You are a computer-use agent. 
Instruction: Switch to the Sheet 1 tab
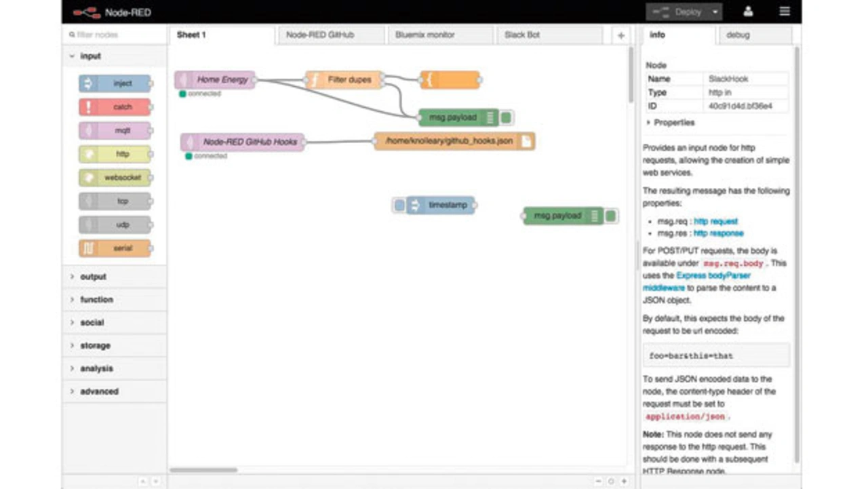[x=222, y=35]
